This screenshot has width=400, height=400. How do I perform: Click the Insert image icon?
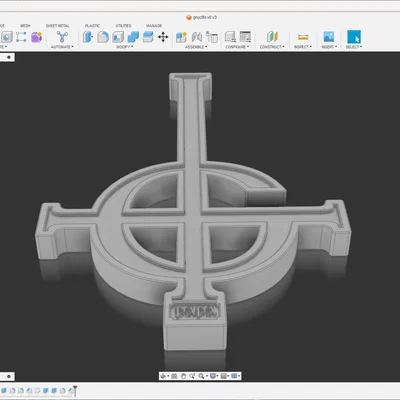point(329,37)
